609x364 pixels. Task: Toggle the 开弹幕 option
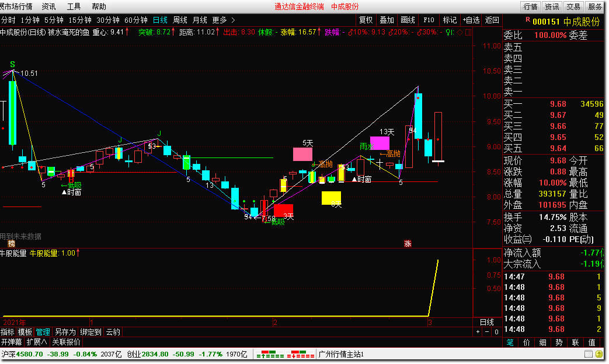coord(11,342)
